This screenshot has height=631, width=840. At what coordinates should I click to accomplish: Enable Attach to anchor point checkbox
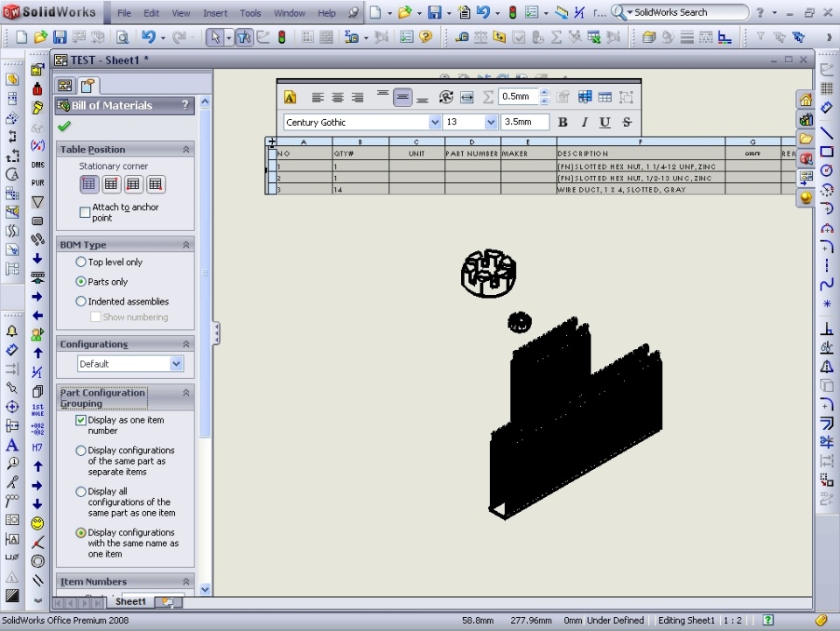85,213
